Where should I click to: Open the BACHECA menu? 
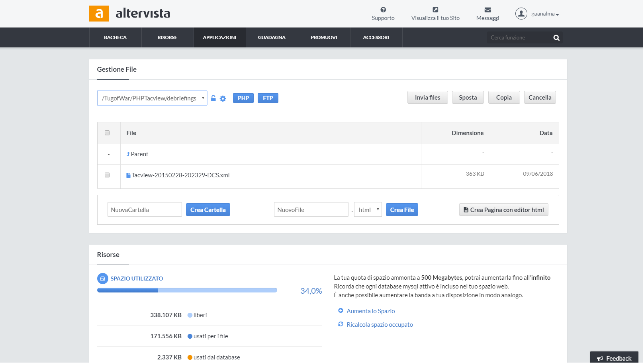point(115,37)
